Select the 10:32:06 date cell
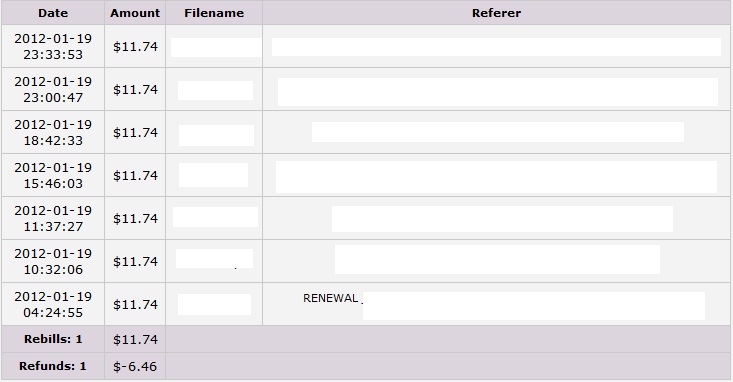The width and height of the screenshot is (733, 382). point(53,261)
